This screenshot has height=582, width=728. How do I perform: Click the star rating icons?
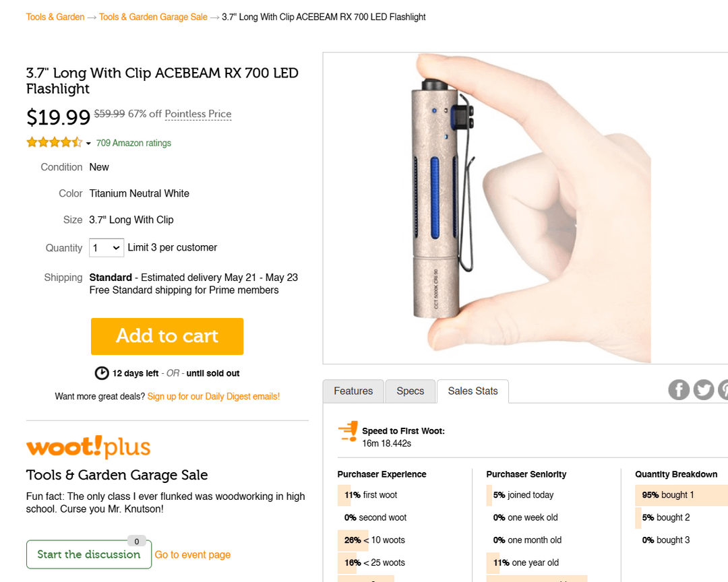click(x=54, y=143)
